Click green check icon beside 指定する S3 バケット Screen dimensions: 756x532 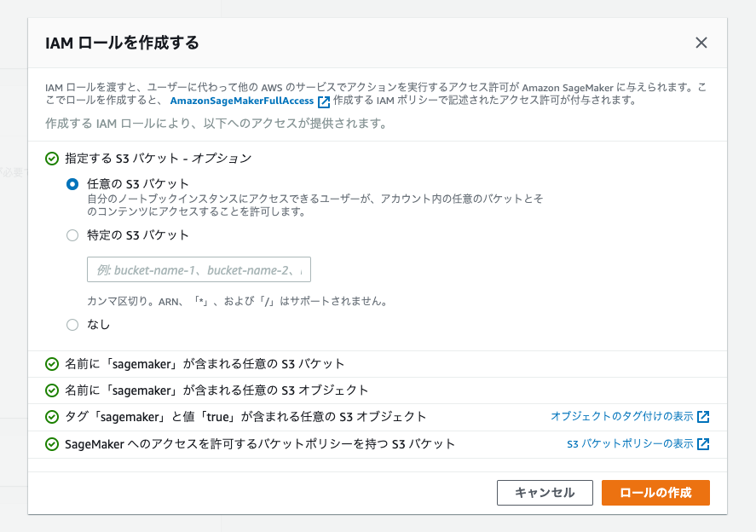tap(52, 159)
